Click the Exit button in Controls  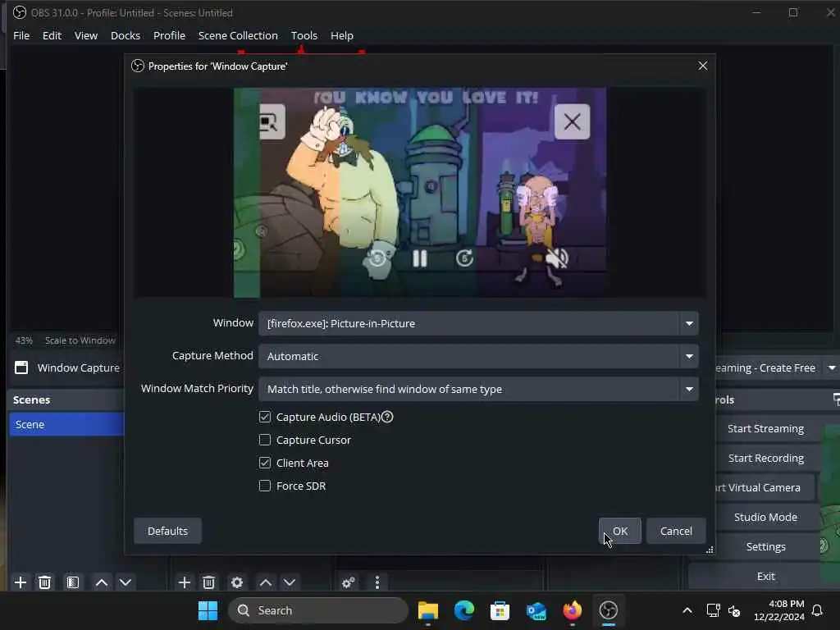pos(765,576)
